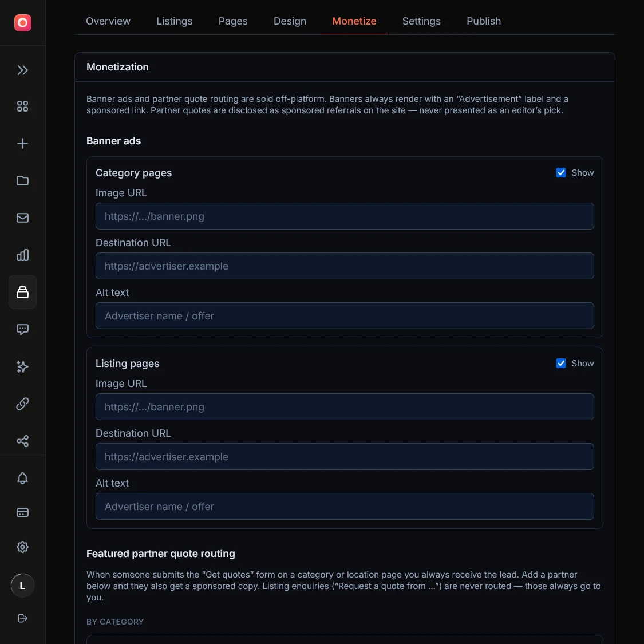Focus Category pages Destination URL field

(345, 266)
